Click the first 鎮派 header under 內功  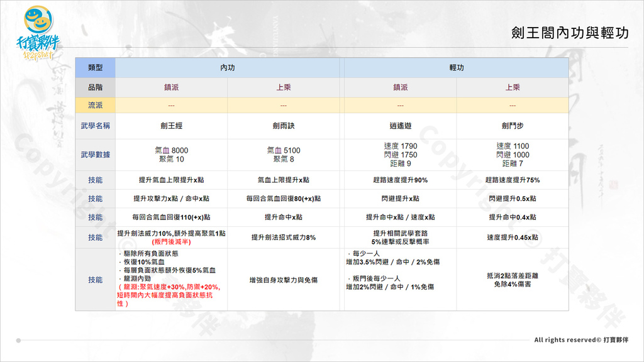(171, 87)
